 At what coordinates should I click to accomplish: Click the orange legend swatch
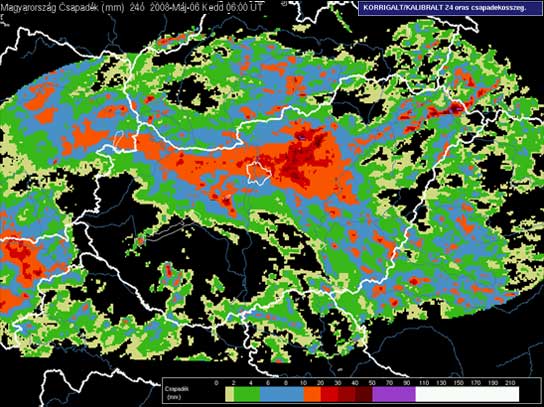tap(312, 394)
